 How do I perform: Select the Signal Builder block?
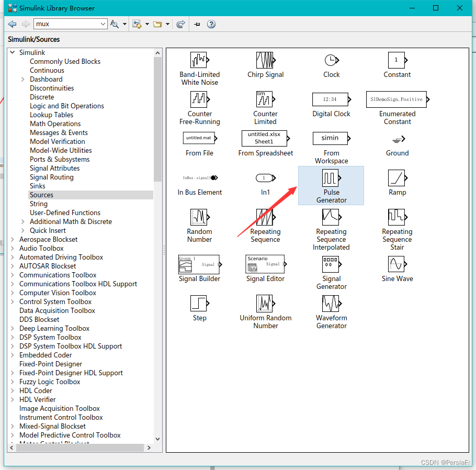click(x=199, y=268)
